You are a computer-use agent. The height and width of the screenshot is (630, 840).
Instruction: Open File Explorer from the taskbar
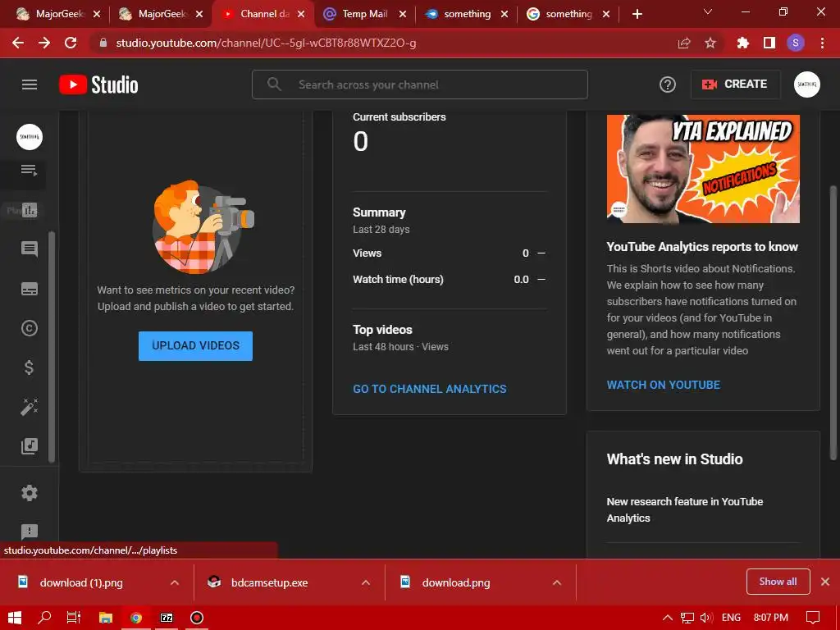click(x=106, y=618)
